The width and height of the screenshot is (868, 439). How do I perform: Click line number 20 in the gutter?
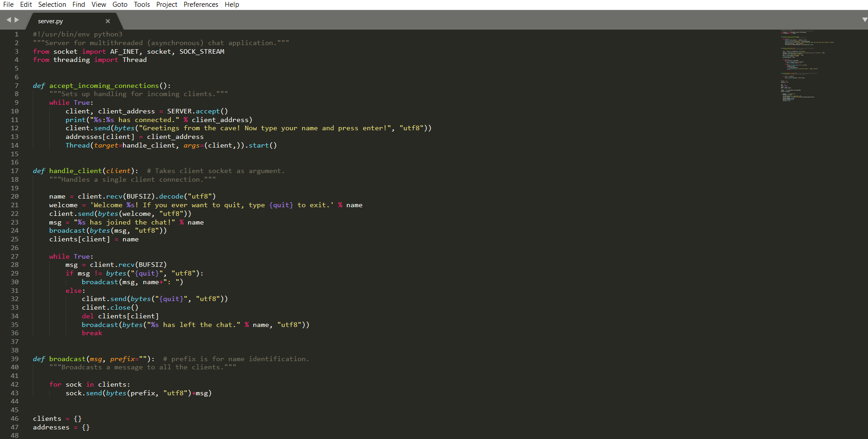tap(15, 196)
